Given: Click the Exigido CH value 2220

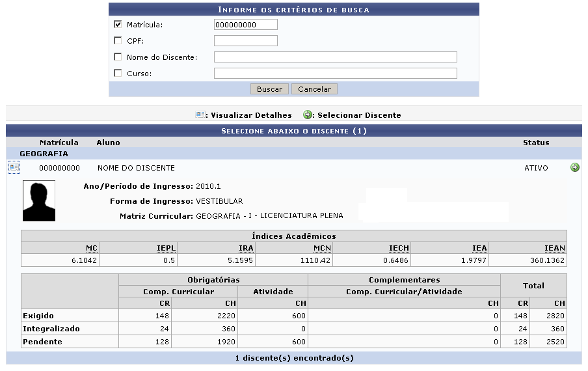Looking at the screenshot, I should (x=226, y=316).
